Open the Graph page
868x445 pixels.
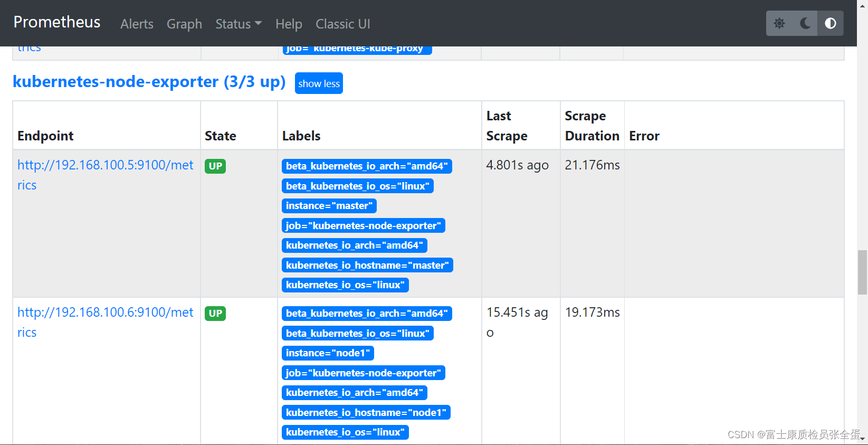(x=184, y=24)
